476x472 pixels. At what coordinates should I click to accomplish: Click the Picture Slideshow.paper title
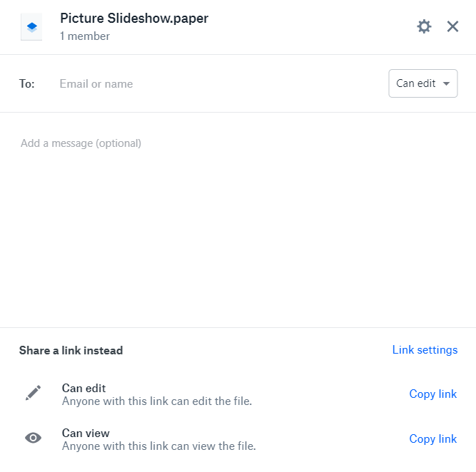click(134, 19)
